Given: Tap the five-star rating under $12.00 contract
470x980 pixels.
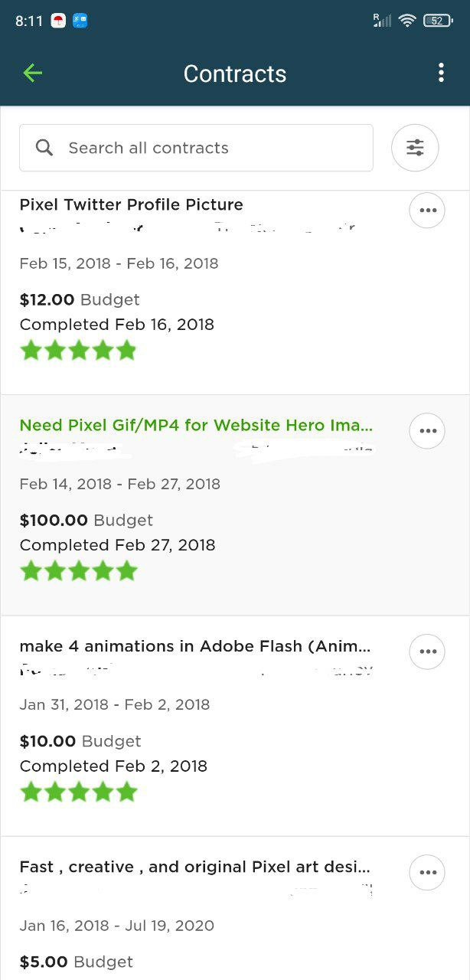Looking at the screenshot, I should 78,351.
